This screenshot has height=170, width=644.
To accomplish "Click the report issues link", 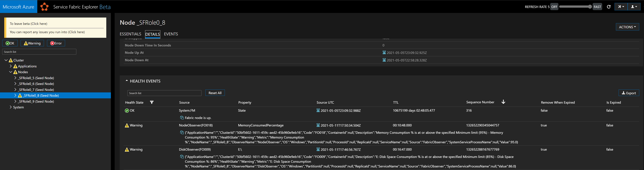I will click(x=47, y=32).
